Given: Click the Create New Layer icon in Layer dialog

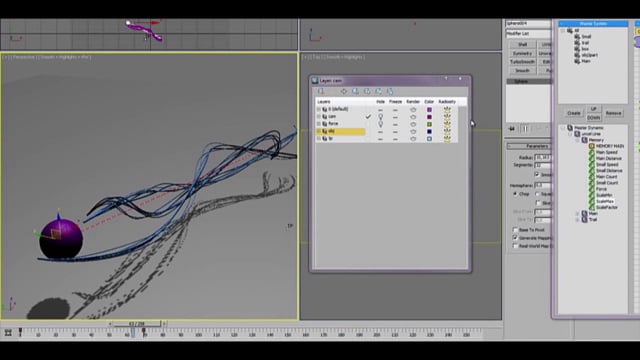Looking at the screenshot, I should (x=321, y=91).
